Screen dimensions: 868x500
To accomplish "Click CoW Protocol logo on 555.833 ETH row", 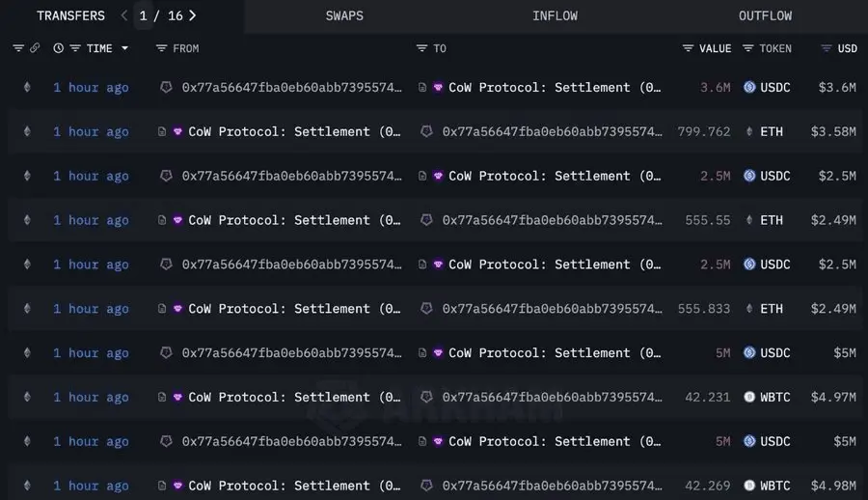I will pyautogui.click(x=177, y=308).
